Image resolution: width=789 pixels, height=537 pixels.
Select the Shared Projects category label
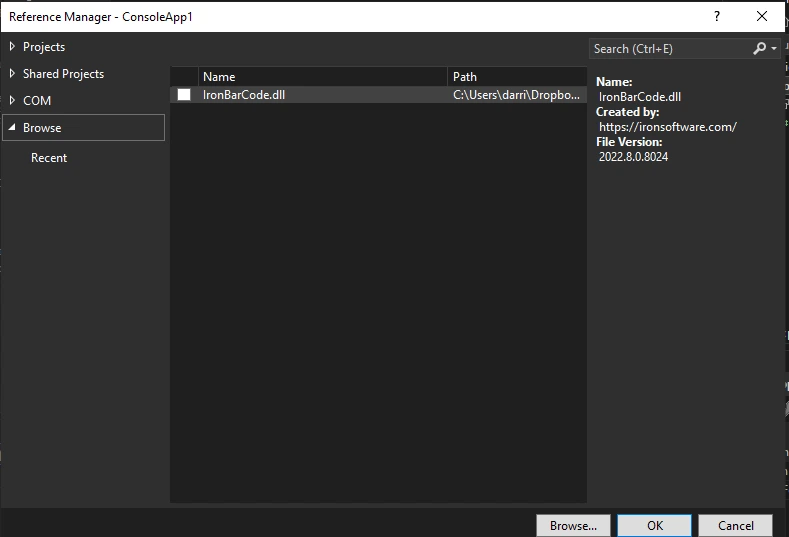[x=63, y=74]
